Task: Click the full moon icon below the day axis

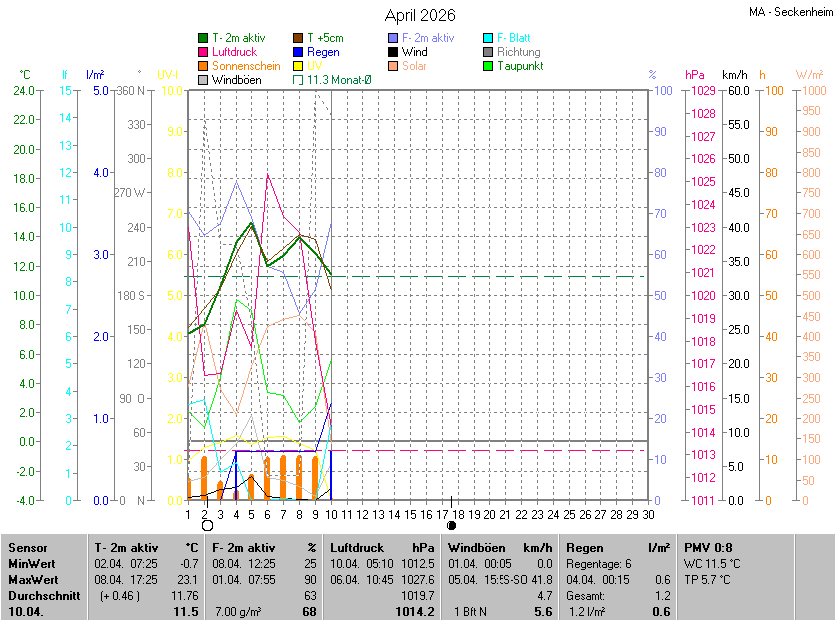Action: pos(207,525)
